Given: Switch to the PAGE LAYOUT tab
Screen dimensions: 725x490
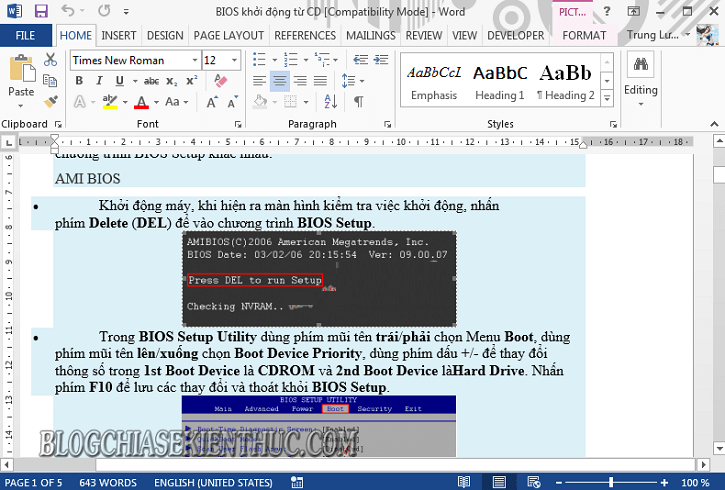Looking at the screenshot, I should (x=228, y=36).
